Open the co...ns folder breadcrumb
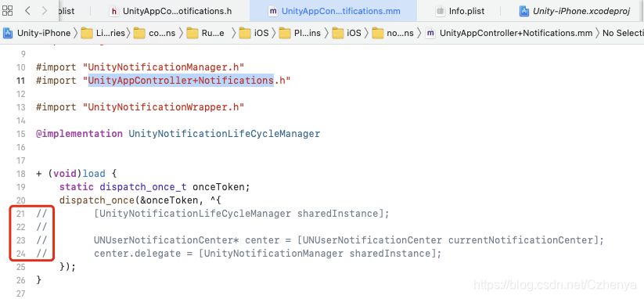 tap(162, 33)
